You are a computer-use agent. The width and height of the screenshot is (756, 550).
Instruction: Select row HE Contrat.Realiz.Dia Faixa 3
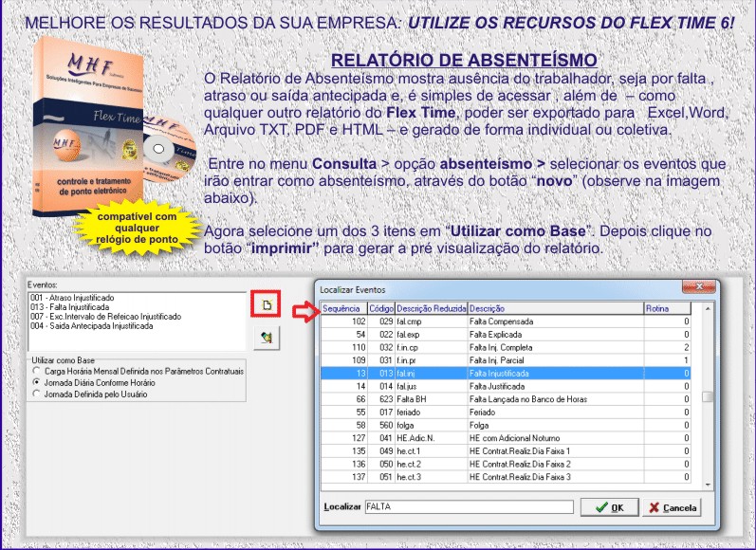(x=506, y=477)
